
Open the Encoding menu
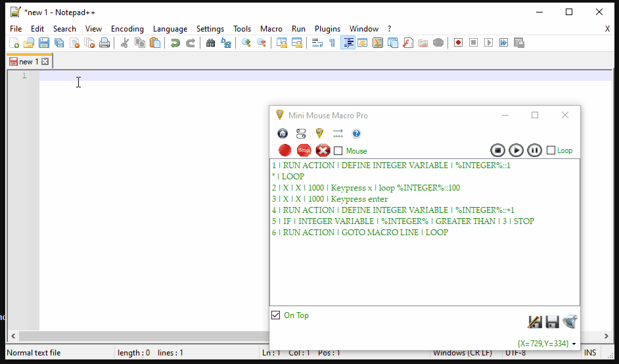pos(127,29)
